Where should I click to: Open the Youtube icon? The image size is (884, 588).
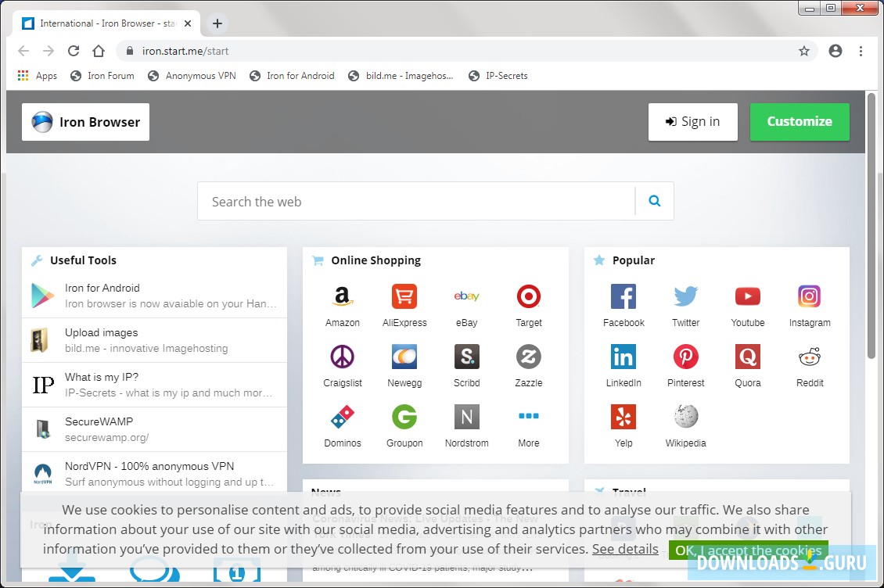(x=748, y=296)
